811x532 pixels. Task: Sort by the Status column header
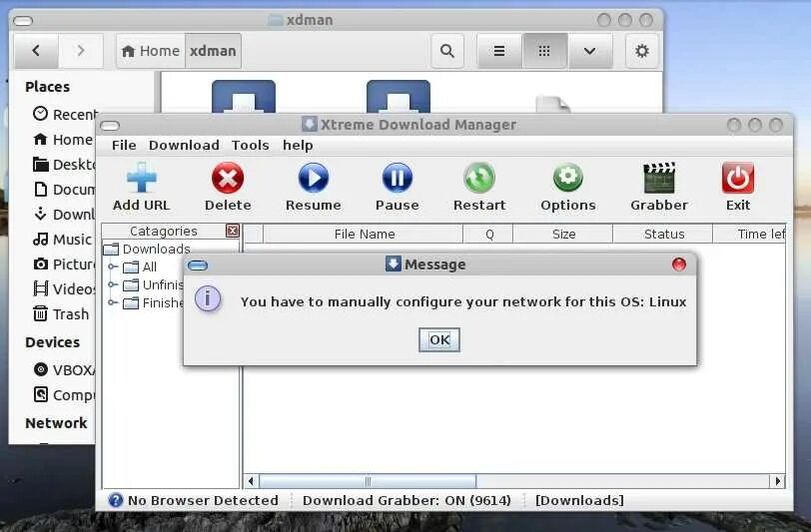663,235
